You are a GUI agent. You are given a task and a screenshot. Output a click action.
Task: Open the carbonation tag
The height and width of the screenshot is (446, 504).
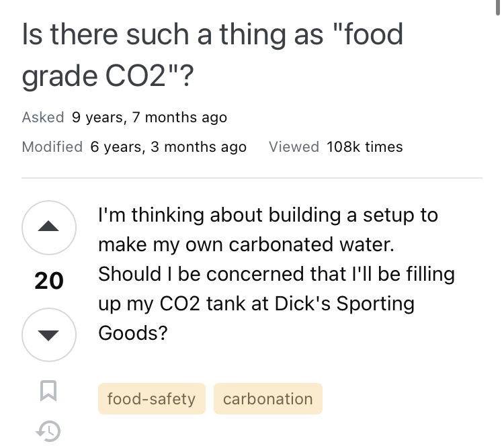268,399
